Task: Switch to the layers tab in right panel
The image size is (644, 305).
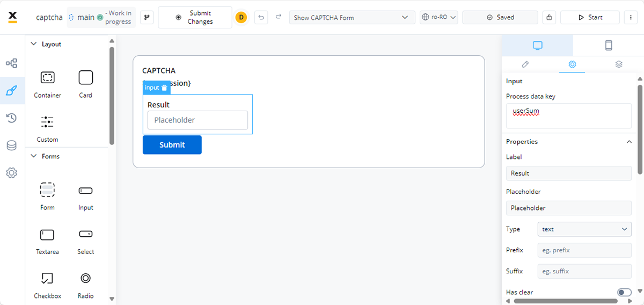Action: [x=619, y=64]
